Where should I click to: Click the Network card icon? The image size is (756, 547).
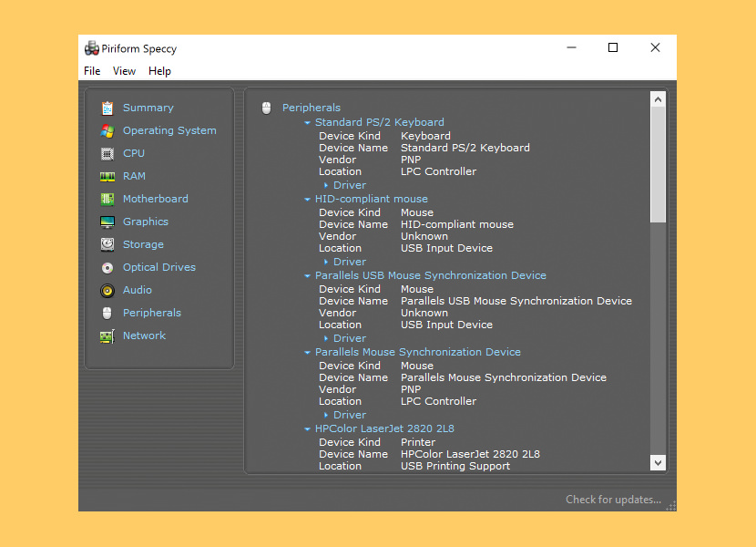tap(107, 336)
